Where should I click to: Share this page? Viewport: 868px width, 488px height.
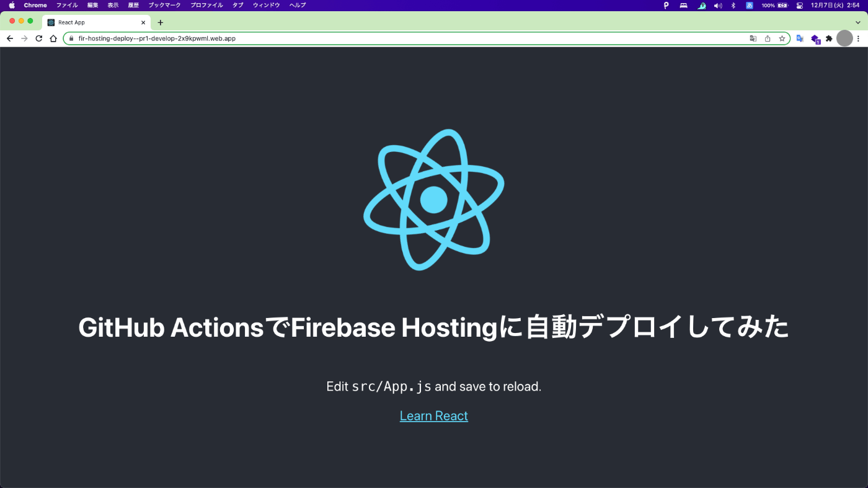768,38
